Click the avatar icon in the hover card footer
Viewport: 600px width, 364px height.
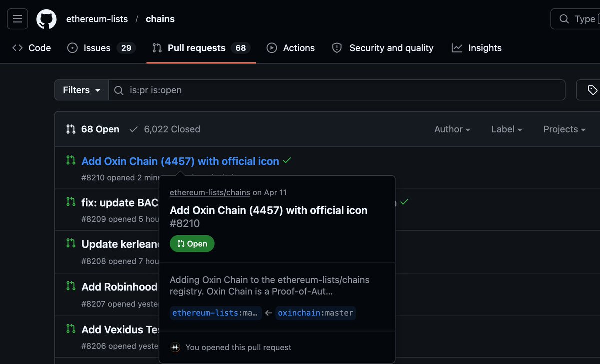[175, 347]
